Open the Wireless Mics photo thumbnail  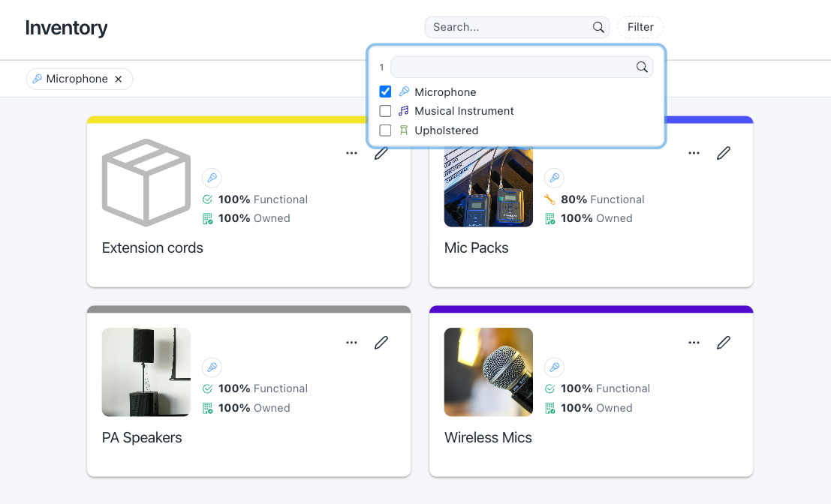(x=489, y=372)
